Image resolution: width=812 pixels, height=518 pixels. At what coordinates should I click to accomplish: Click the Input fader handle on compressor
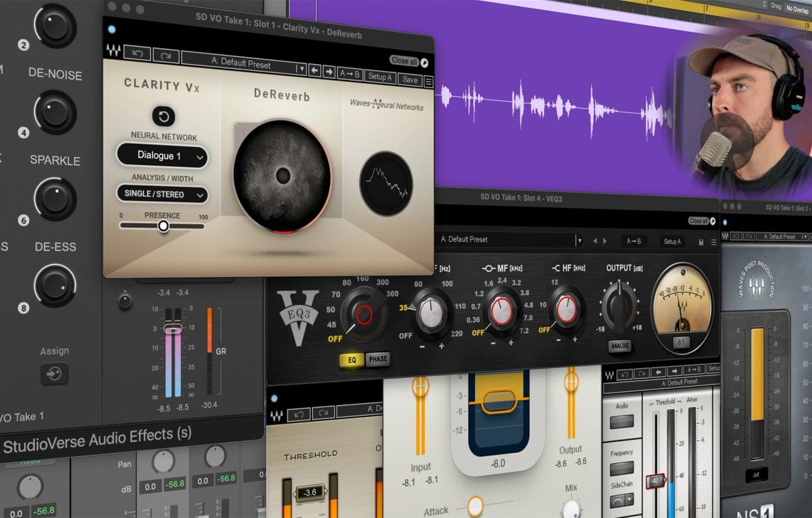click(421, 386)
